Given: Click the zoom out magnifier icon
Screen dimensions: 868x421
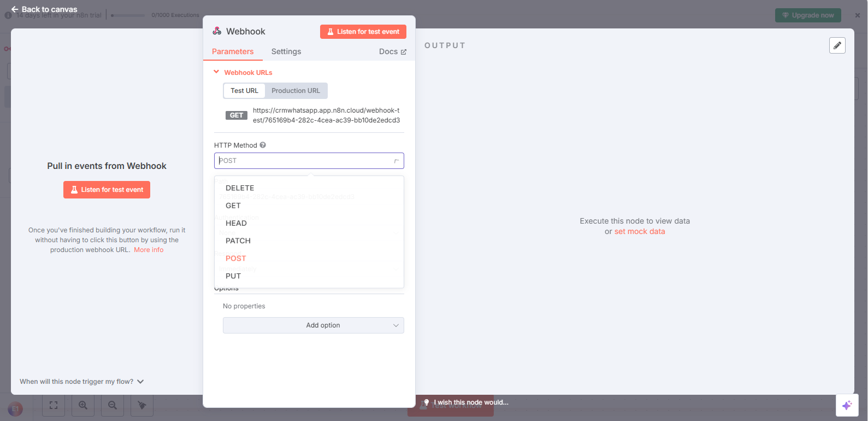Looking at the screenshot, I should [113, 405].
